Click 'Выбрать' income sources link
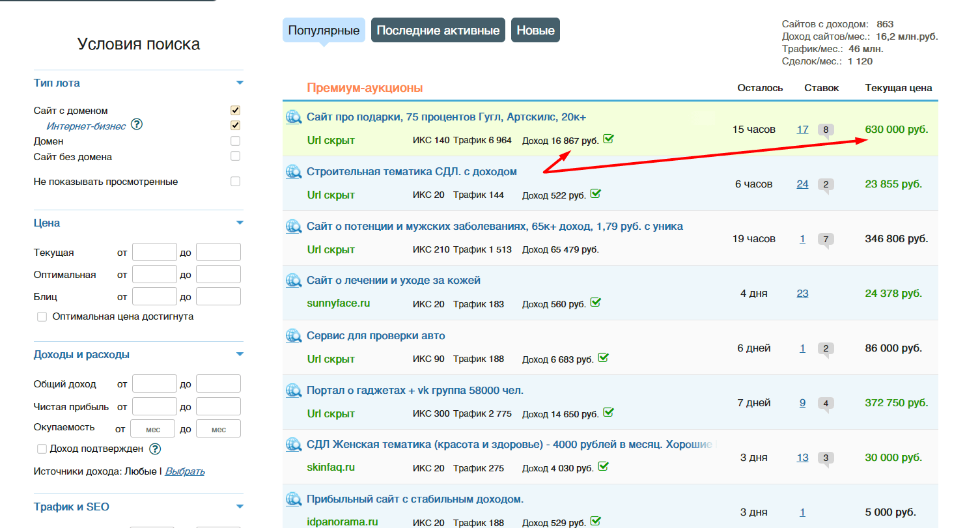Screen dimensions: 980x528 pos(185,471)
